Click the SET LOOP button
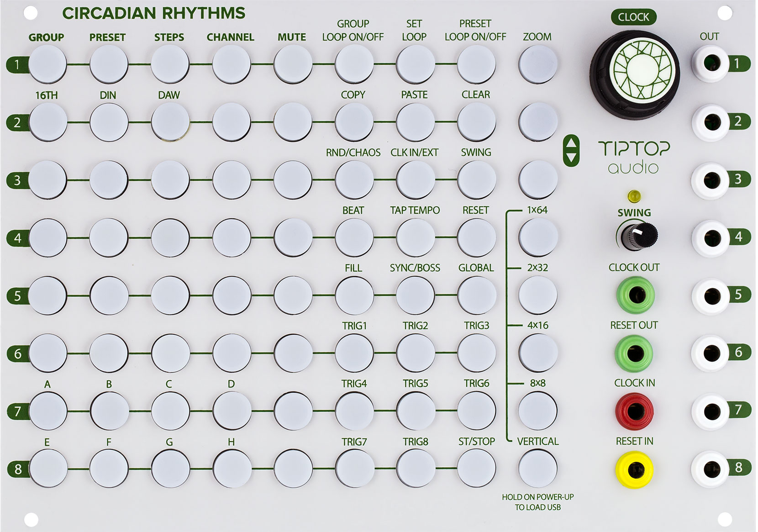Image resolution: width=758 pixels, height=532 pixels. tap(415, 64)
